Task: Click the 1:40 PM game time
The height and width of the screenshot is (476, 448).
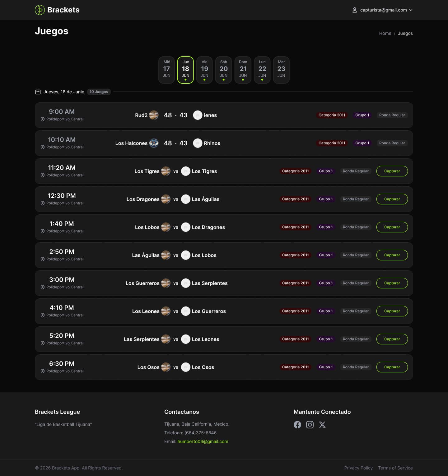Action: pos(62,224)
